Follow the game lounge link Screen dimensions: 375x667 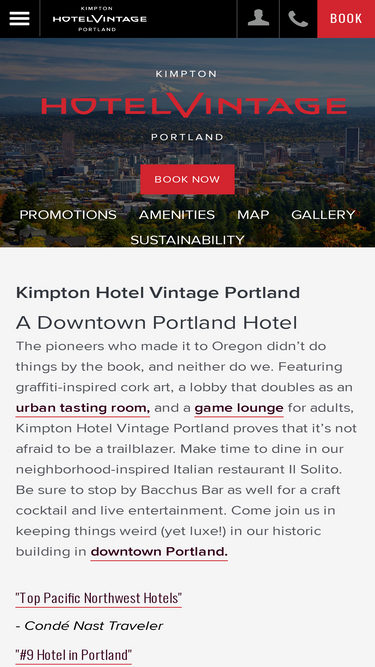point(239,408)
